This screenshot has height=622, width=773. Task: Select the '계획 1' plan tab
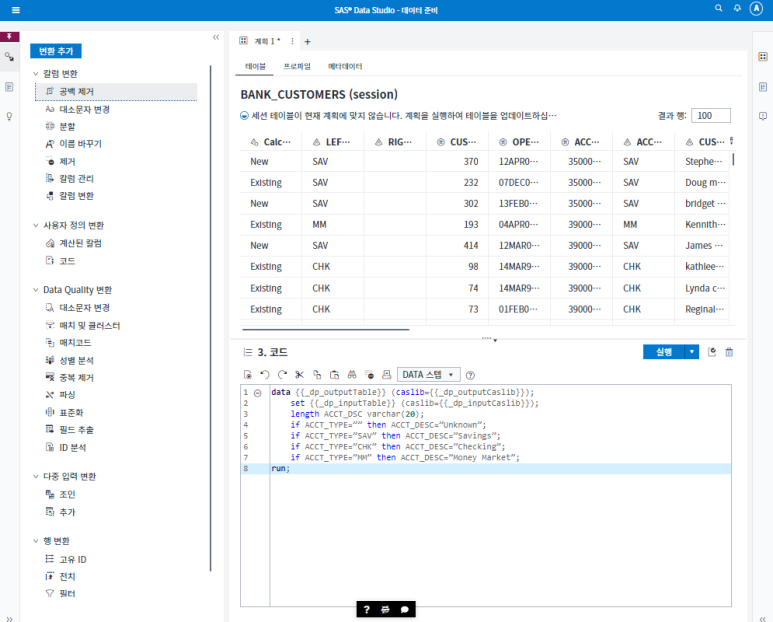click(267, 41)
